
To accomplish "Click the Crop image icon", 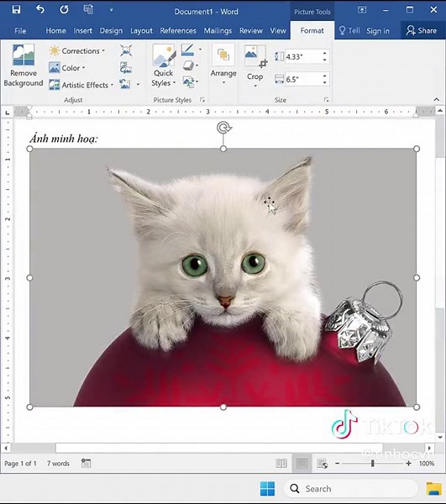I will pos(255,56).
